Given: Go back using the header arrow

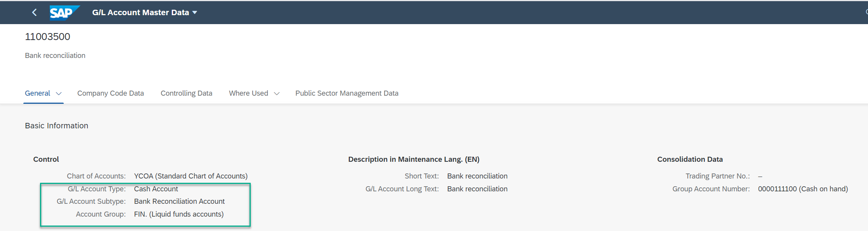Looking at the screenshot, I should (x=34, y=12).
